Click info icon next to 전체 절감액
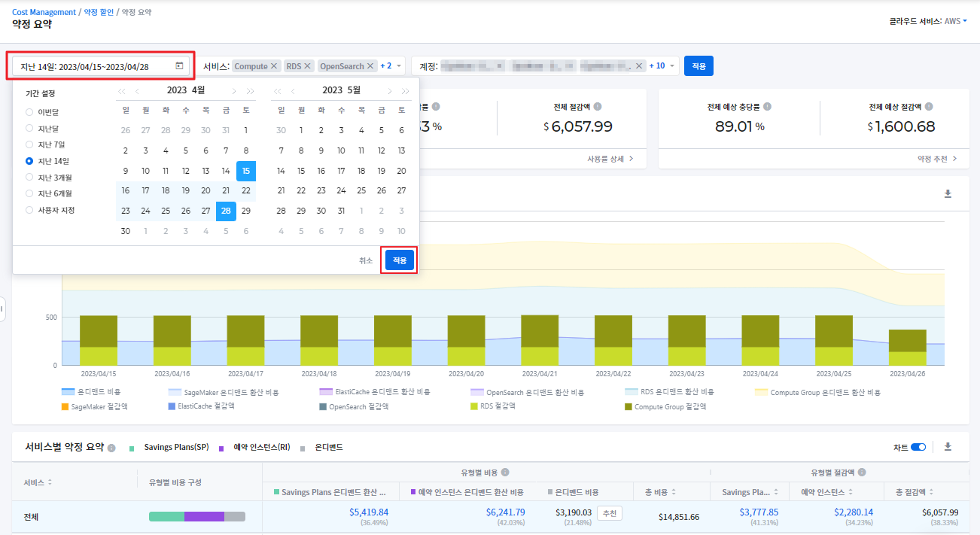 (598, 107)
